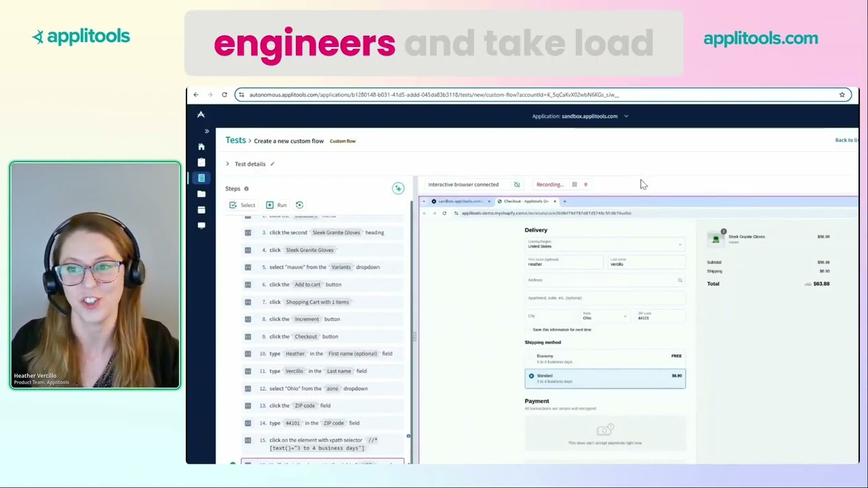Click the step icon beside step 9 Checkout
Screen dimensions: 868x488
pyautogui.click(x=248, y=336)
